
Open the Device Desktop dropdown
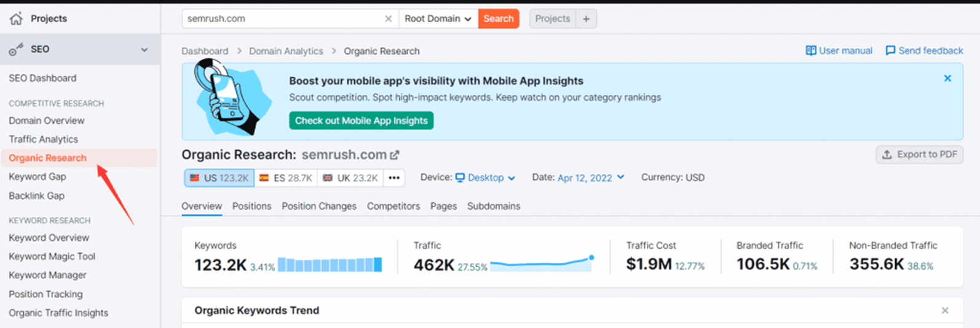click(x=485, y=178)
